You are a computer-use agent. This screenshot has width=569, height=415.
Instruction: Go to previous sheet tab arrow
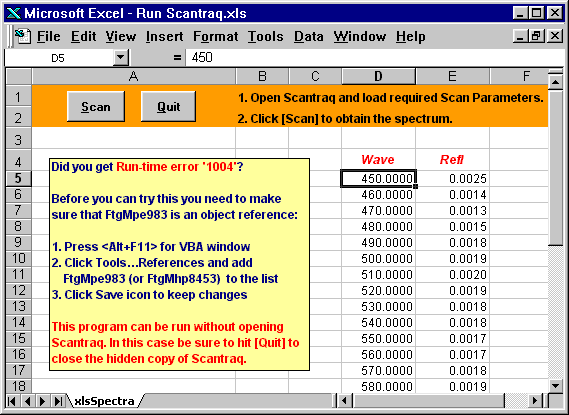[x=27, y=401]
